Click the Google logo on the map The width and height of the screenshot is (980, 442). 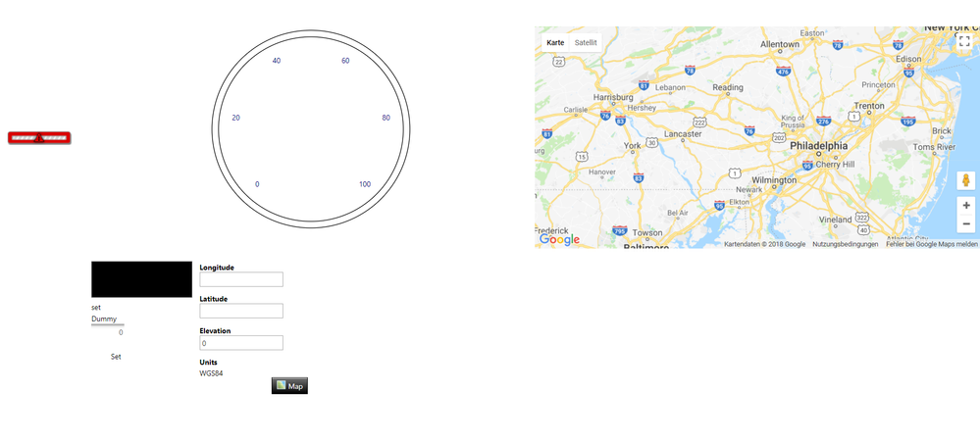[559, 240]
